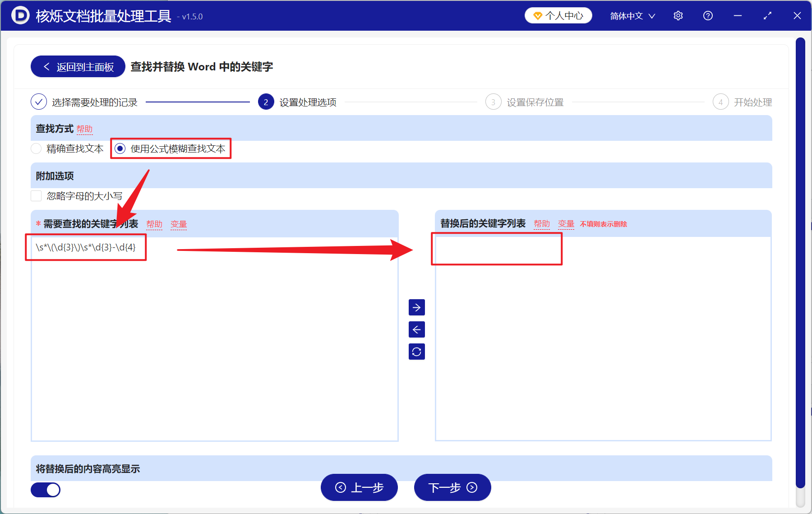Click the left arrow transfer icon

(x=416, y=329)
